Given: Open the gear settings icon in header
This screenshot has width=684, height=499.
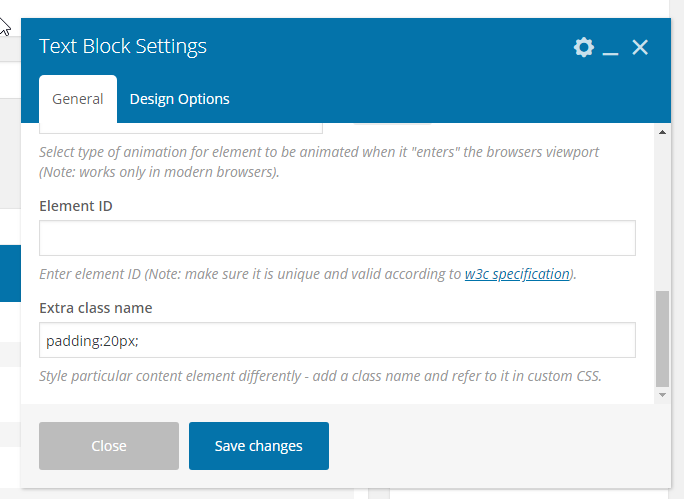Looking at the screenshot, I should (x=584, y=47).
